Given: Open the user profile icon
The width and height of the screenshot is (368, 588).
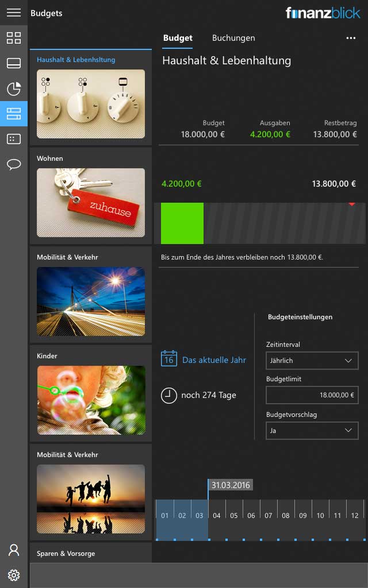Looking at the screenshot, I should click(x=14, y=550).
